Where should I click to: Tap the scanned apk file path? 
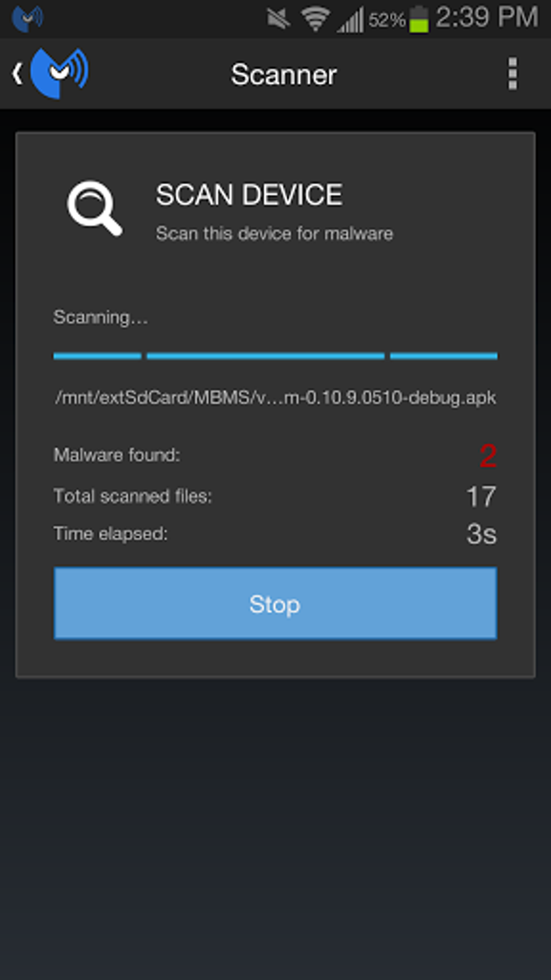pyautogui.click(x=275, y=398)
